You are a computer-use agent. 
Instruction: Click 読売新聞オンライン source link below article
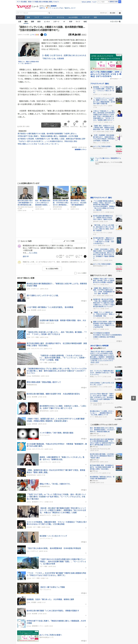pos(81,150)
